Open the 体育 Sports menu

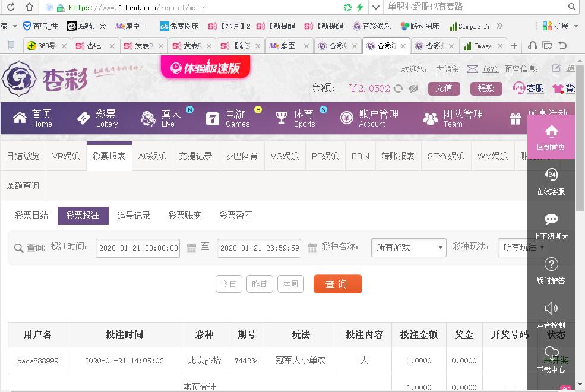pos(296,118)
